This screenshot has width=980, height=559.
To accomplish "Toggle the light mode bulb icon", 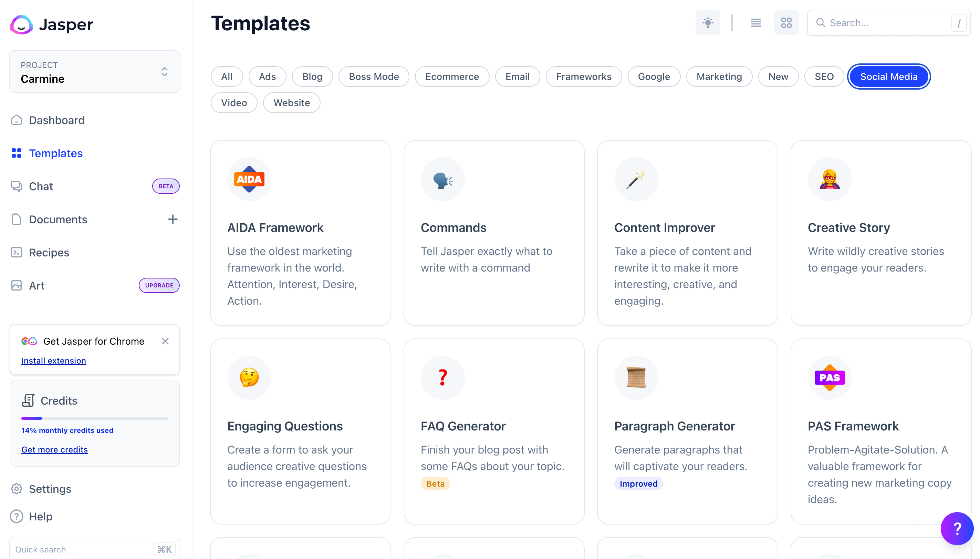I will click(708, 23).
